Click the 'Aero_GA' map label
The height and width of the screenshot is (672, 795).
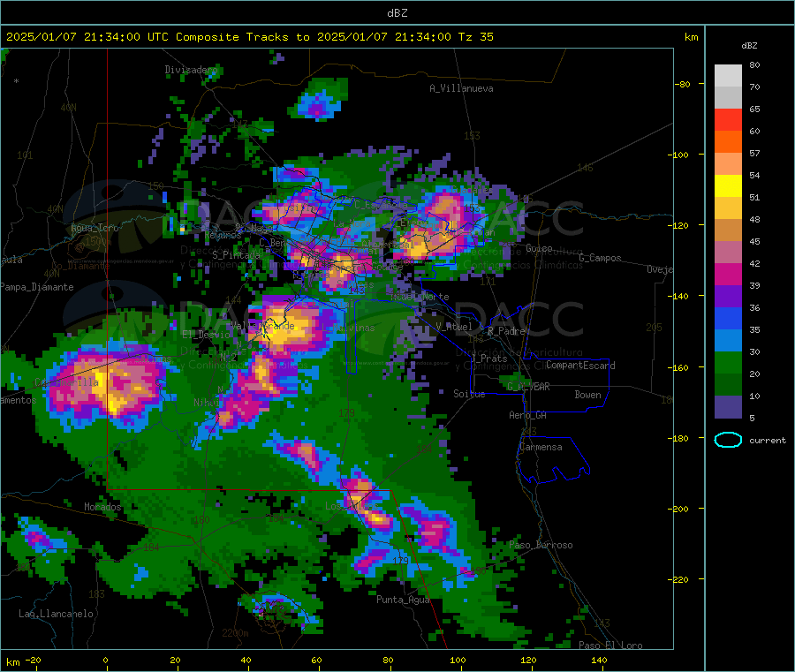(528, 415)
